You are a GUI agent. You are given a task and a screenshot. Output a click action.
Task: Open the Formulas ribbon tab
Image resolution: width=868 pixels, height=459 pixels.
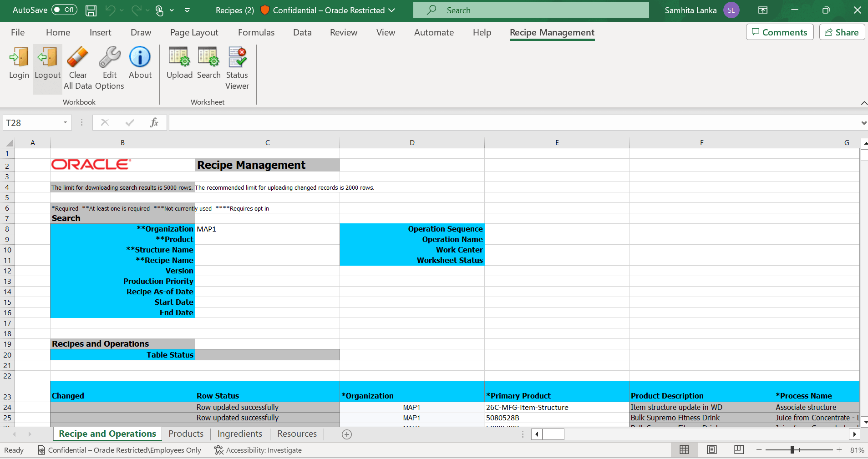click(256, 32)
